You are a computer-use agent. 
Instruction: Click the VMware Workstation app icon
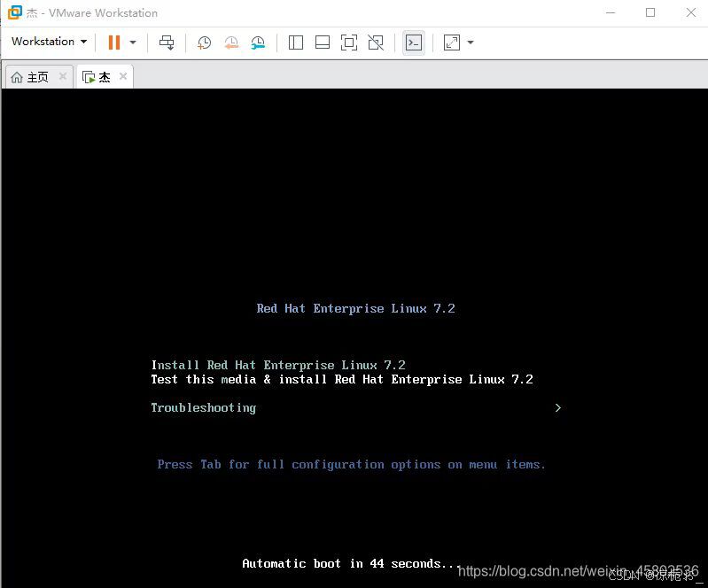click(15, 12)
